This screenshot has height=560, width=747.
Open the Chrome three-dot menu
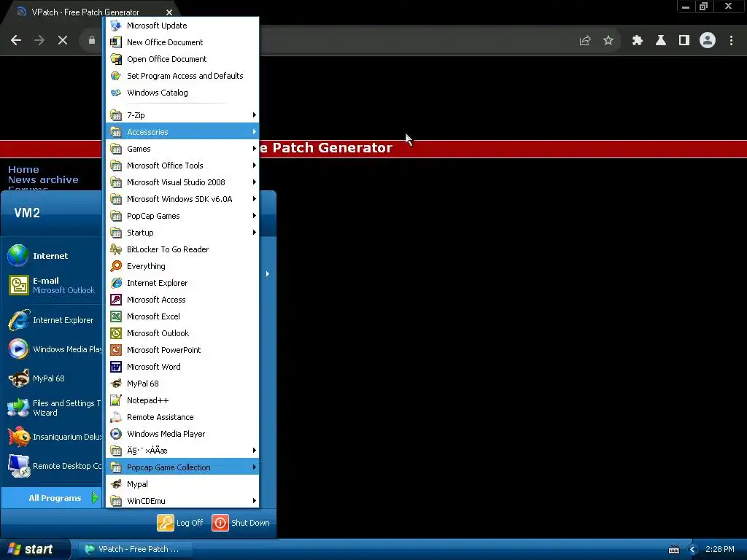(x=731, y=41)
